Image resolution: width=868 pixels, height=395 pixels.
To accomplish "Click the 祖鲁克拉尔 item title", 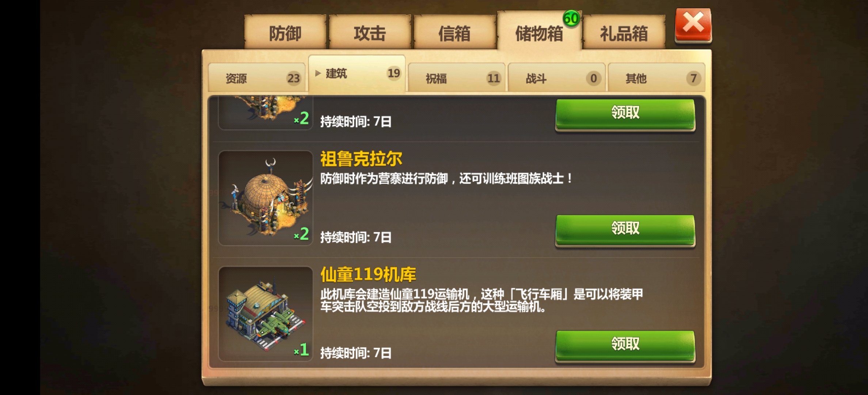I will pyautogui.click(x=361, y=159).
